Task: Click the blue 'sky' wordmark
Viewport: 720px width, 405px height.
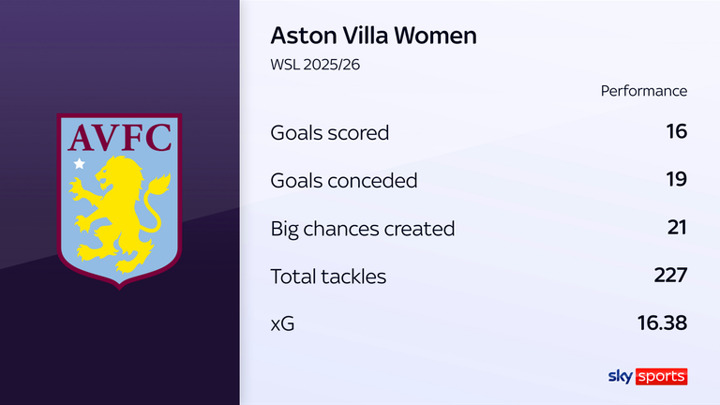Action: click(620, 376)
